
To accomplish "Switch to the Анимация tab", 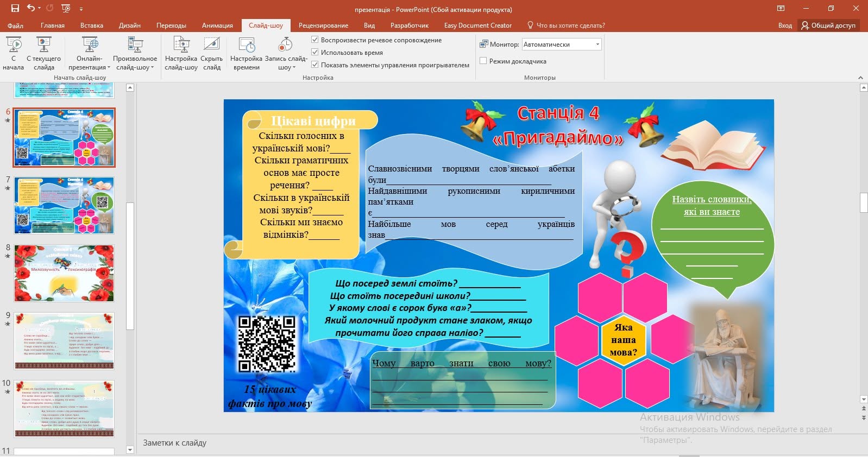I will [217, 26].
